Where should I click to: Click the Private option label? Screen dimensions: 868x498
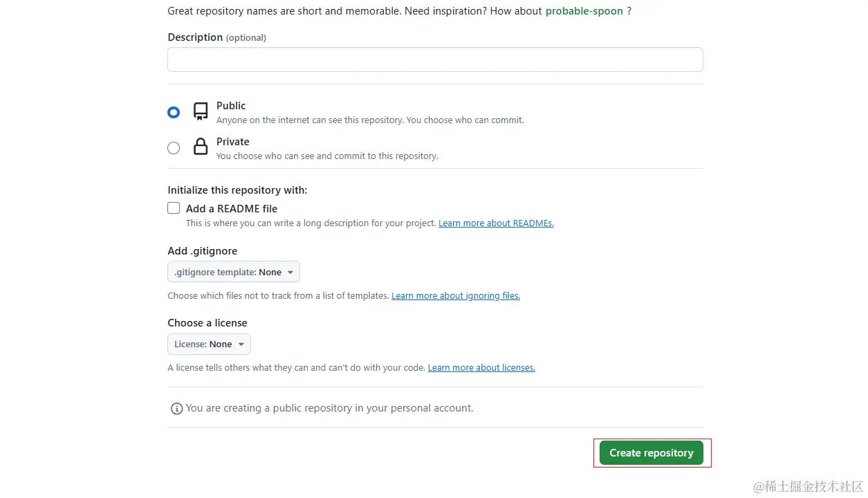pyautogui.click(x=232, y=142)
